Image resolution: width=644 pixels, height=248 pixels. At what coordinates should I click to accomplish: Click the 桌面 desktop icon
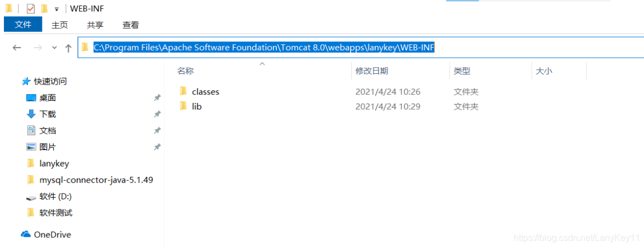click(x=31, y=98)
